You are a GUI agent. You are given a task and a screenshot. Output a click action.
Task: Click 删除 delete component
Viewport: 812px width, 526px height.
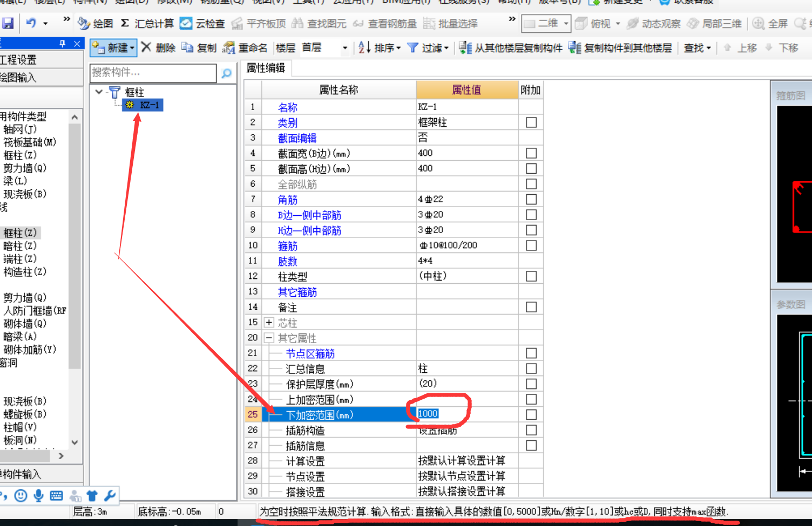158,47
